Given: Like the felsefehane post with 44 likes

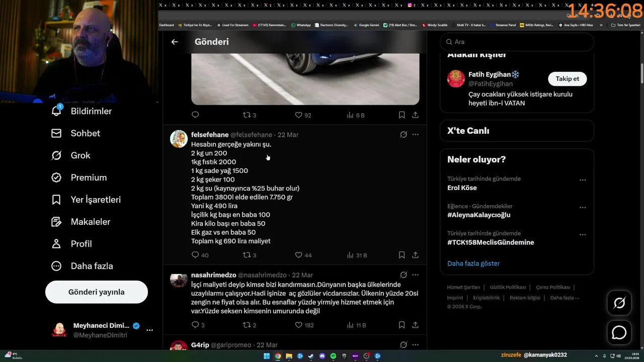Looking at the screenshot, I should (298, 255).
